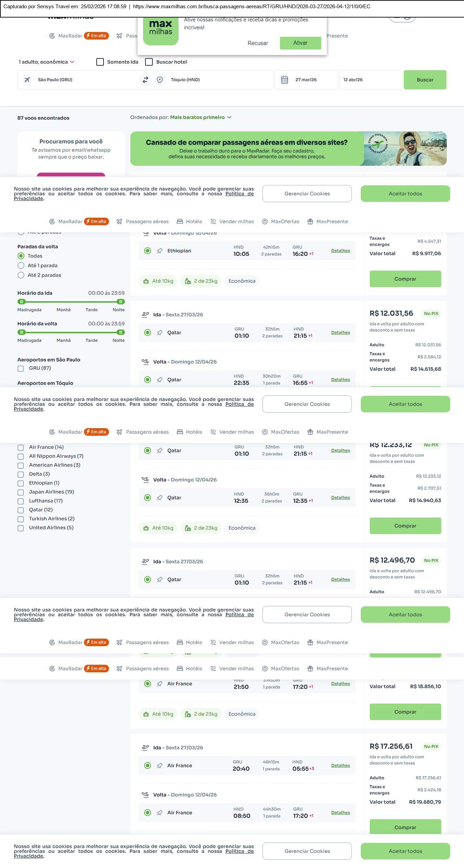464x868 pixels.
Task: Select the Até 1 parada return option
Action: pos(21,265)
